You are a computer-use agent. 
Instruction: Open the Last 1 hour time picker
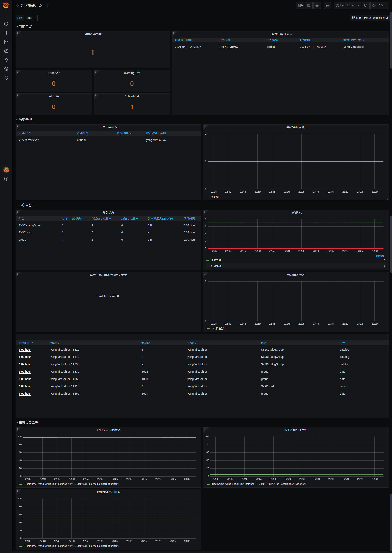point(347,5)
